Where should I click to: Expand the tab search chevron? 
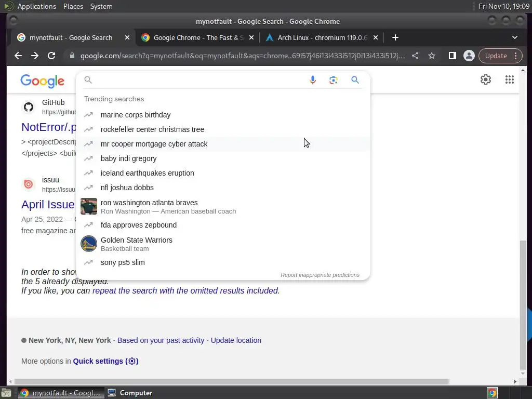[515, 37]
